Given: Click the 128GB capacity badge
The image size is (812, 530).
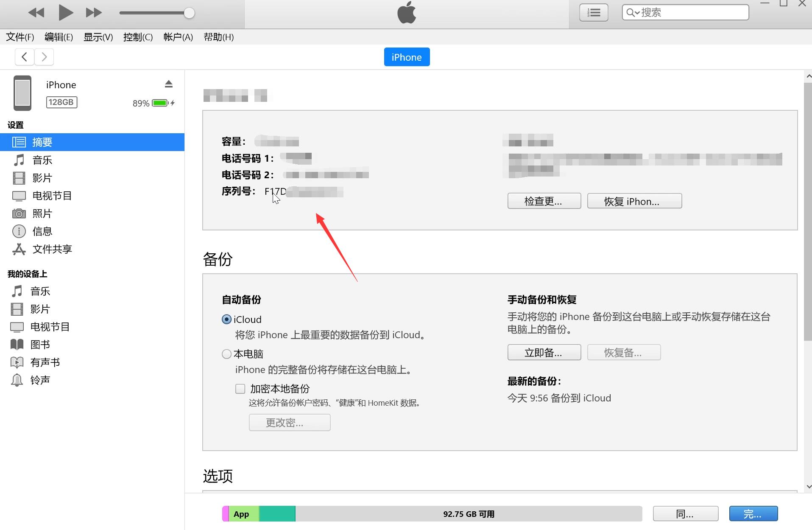Looking at the screenshot, I should tap(61, 102).
